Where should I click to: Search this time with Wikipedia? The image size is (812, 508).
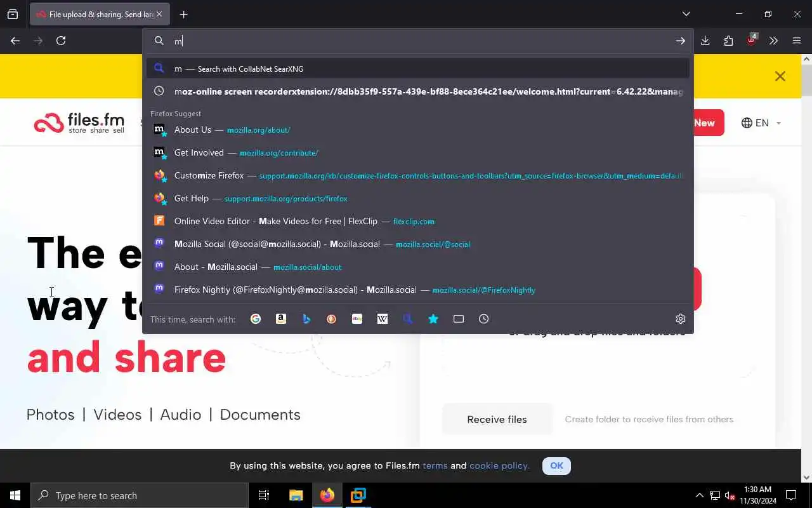pos(383,319)
